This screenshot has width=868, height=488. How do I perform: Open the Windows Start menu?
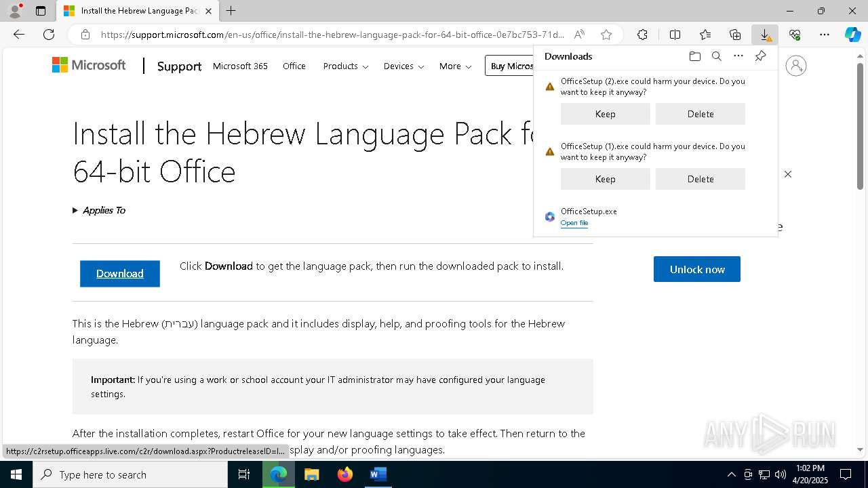click(16, 474)
